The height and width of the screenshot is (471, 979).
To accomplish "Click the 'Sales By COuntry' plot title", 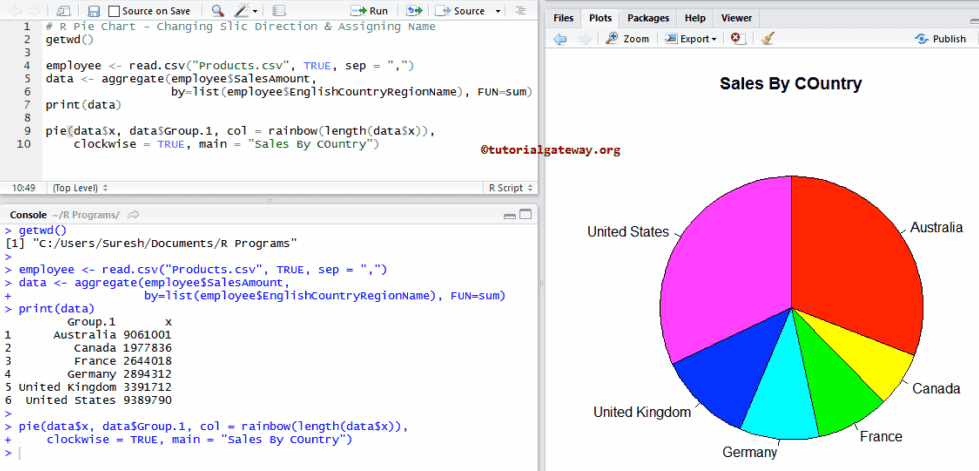I will 790,84.
